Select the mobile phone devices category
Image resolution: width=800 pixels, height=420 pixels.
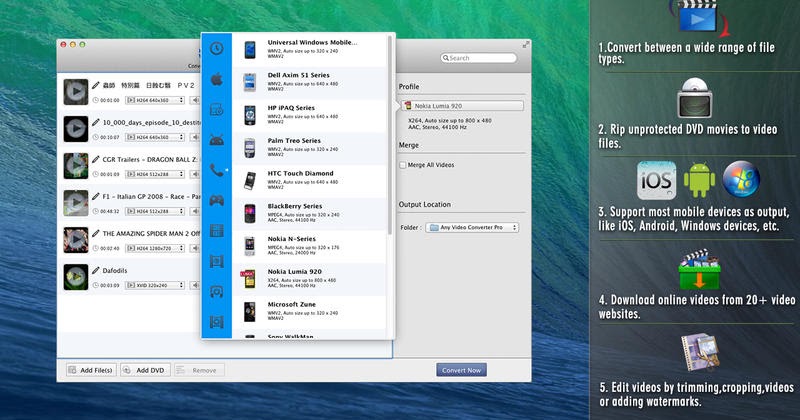(216, 170)
